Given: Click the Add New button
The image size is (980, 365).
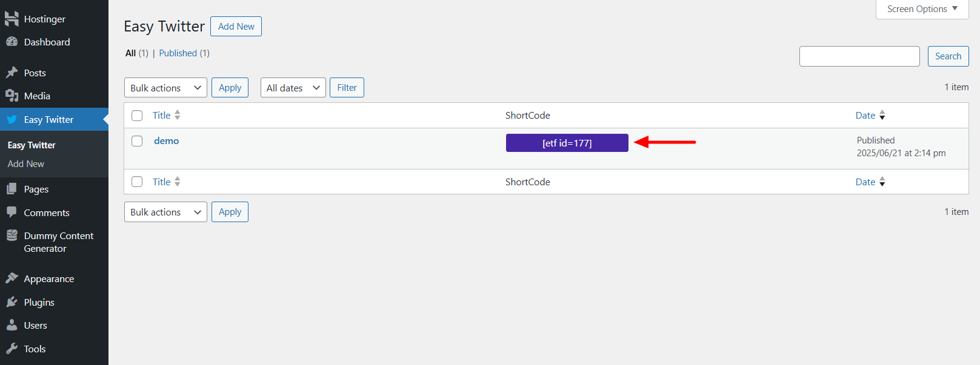Looking at the screenshot, I should (236, 26).
